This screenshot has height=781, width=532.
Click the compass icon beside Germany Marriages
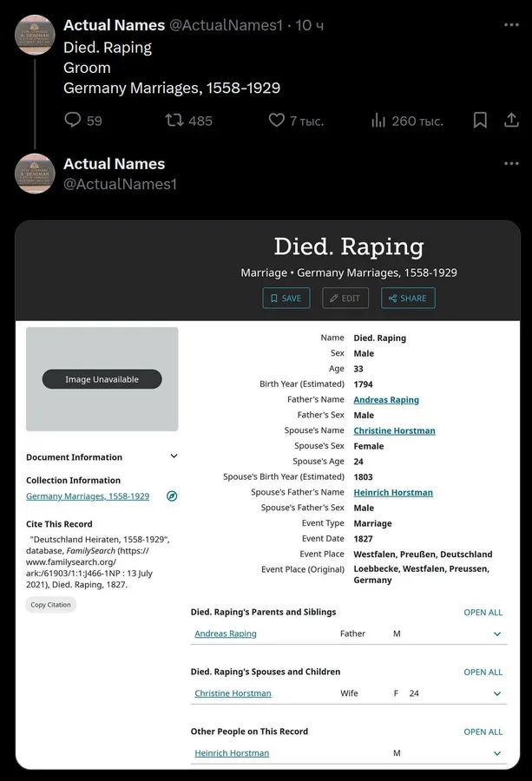pos(172,496)
